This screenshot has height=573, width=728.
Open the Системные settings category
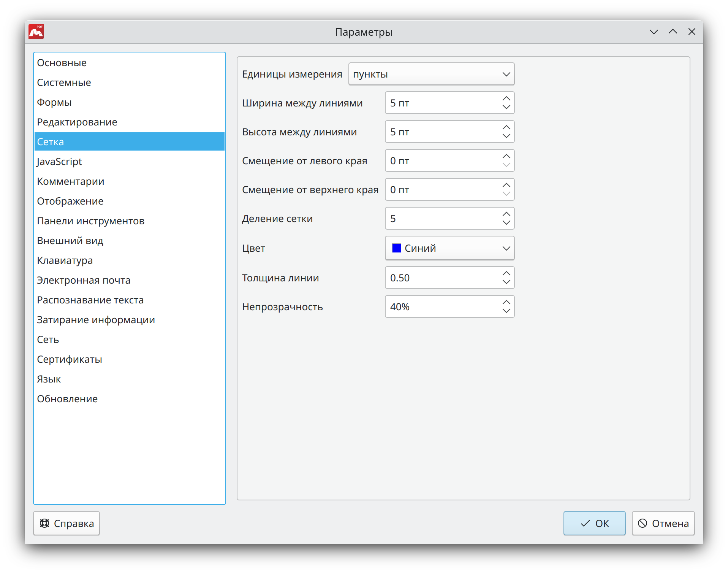coord(129,83)
